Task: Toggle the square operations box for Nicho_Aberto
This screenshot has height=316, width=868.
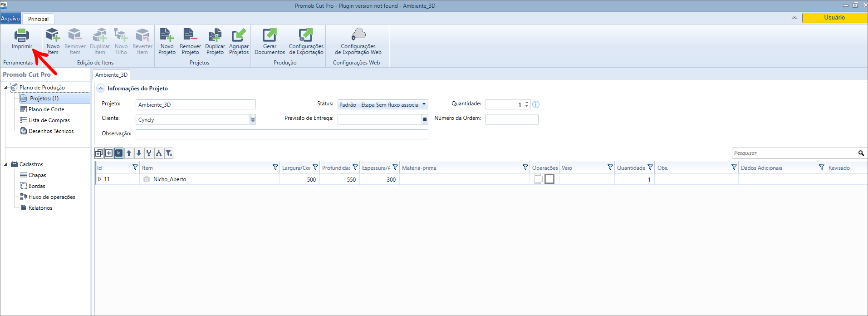Action: (549, 179)
